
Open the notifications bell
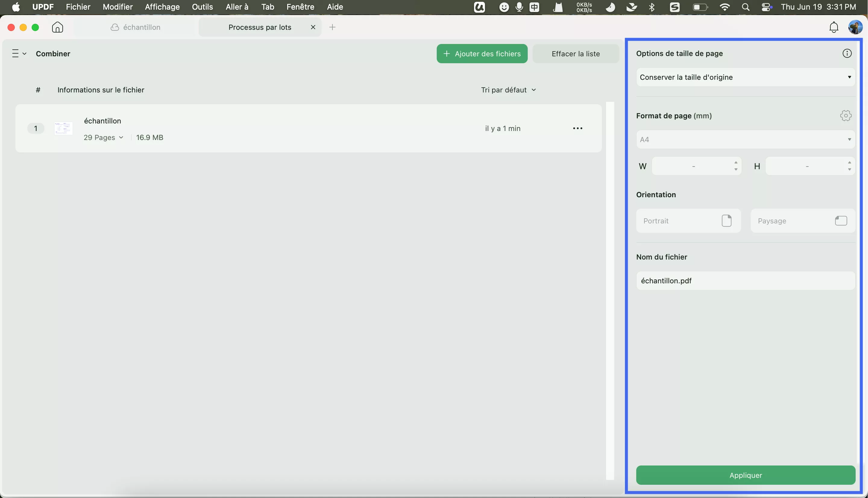834,27
